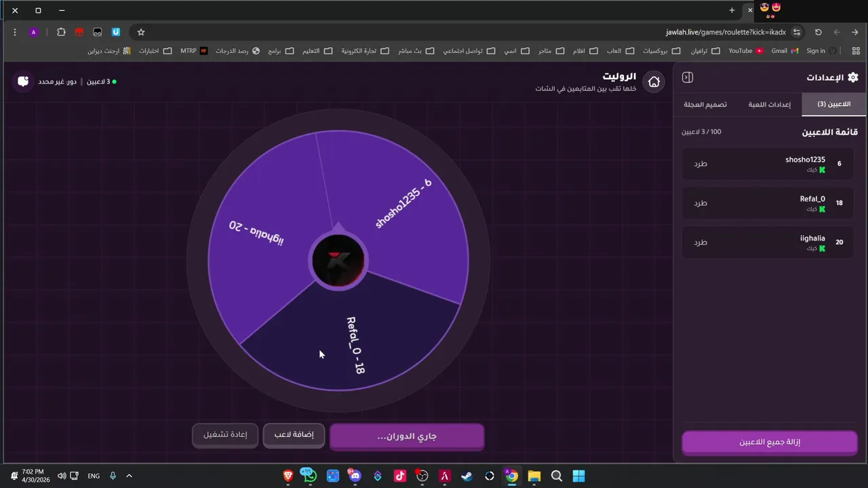Kick player iighalia with طرد

click(x=701, y=242)
